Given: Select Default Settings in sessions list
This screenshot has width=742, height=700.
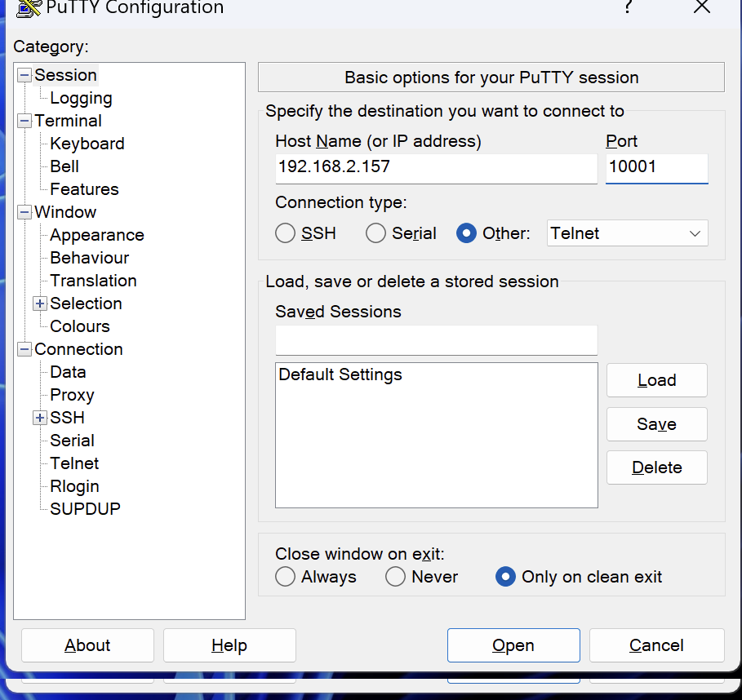Looking at the screenshot, I should [x=340, y=375].
